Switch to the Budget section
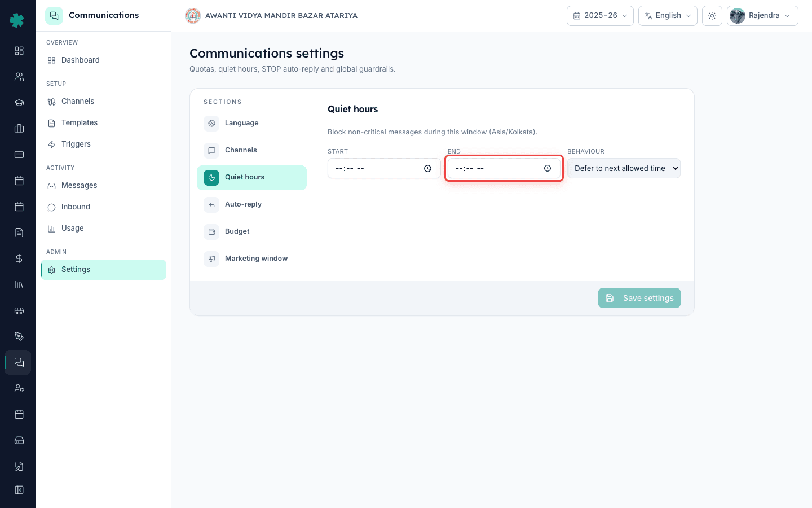 click(251, 231)
